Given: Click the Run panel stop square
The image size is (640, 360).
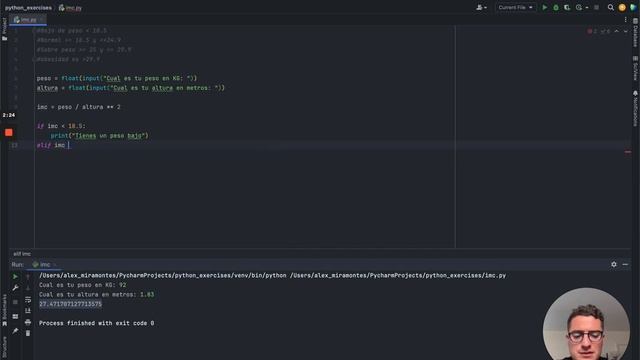Looking at the screenshot, I should (15, 302).
